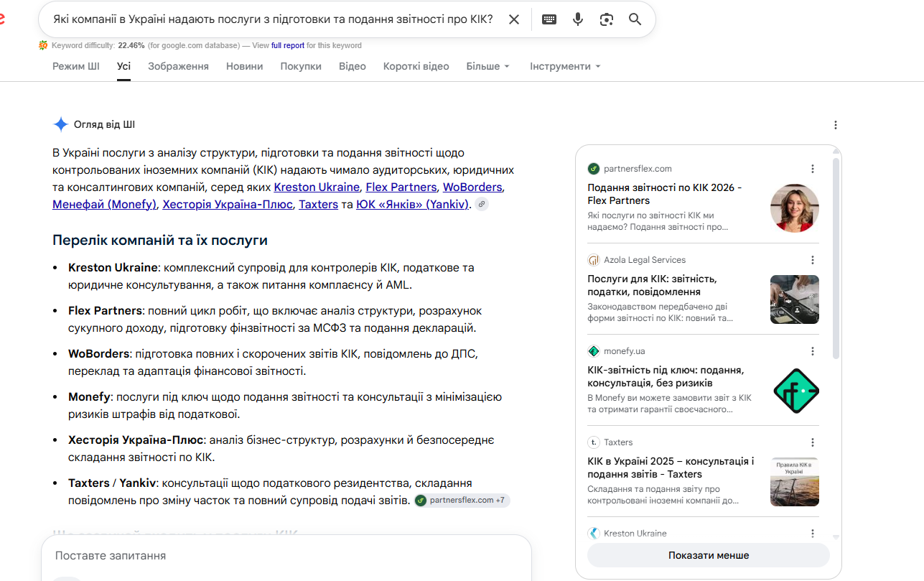
Task: Click the 'Перелік компаній та їх послуги' heading
Action: (160, 240)
